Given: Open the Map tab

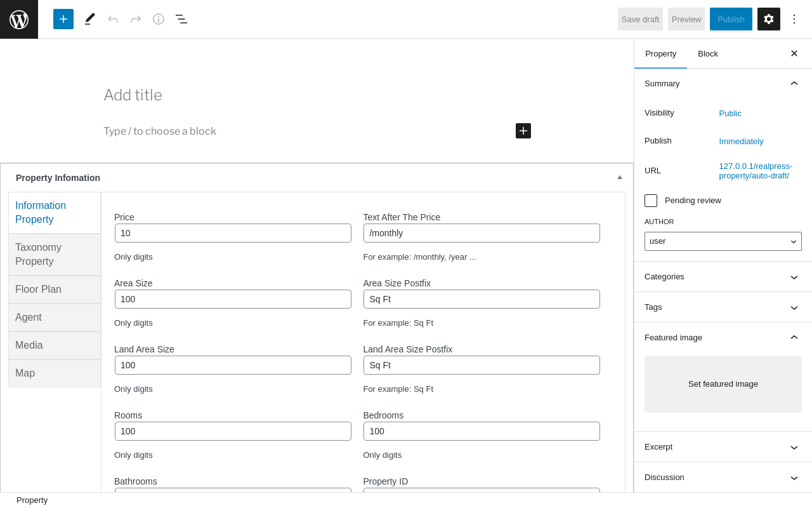Looking at the screenshot, I should click(x=55, y=373).
